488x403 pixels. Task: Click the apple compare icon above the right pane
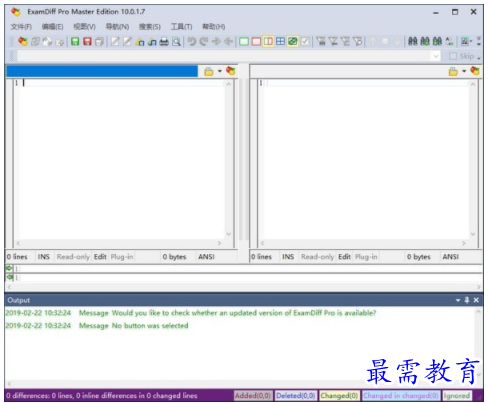[475, 71]
